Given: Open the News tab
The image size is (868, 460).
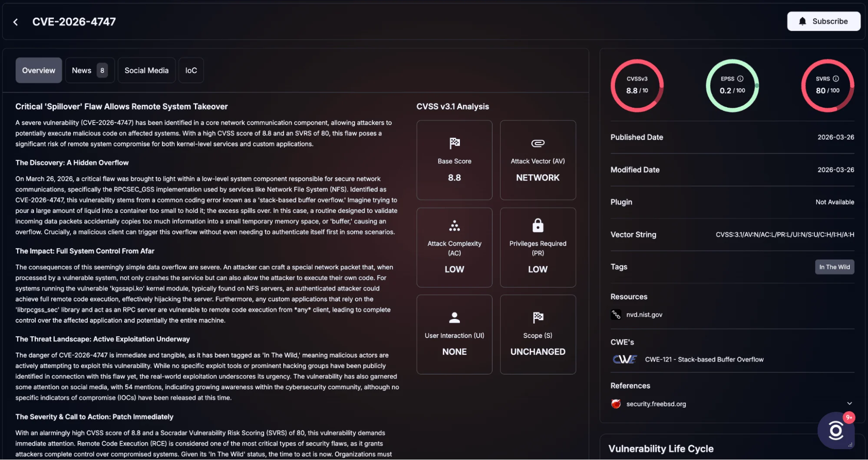Looking at the screenshot, I should (90, 70).
